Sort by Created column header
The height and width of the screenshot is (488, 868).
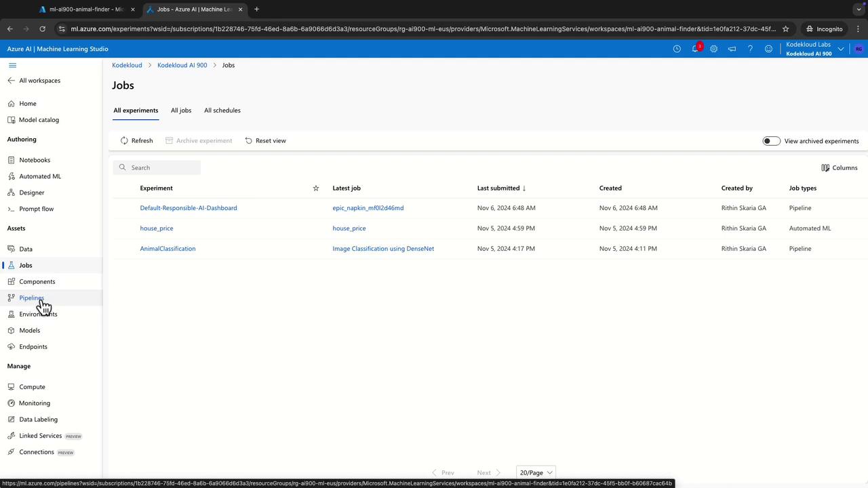610,188
